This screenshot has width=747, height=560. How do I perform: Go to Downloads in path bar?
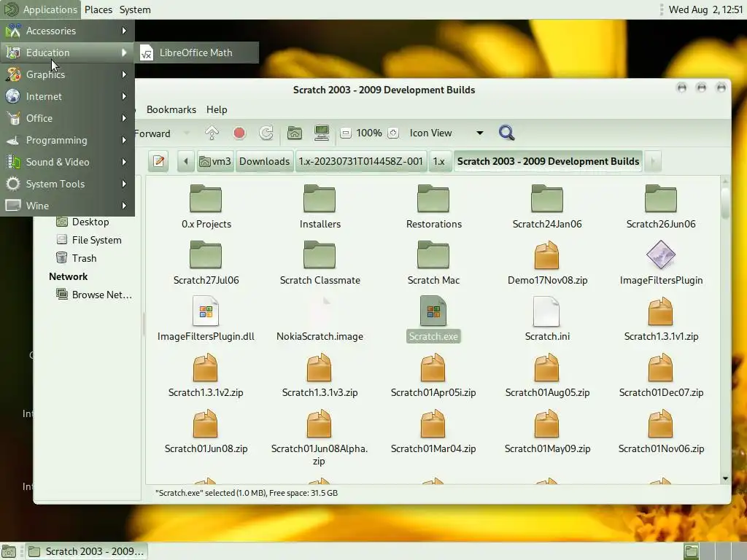point(264,161)
